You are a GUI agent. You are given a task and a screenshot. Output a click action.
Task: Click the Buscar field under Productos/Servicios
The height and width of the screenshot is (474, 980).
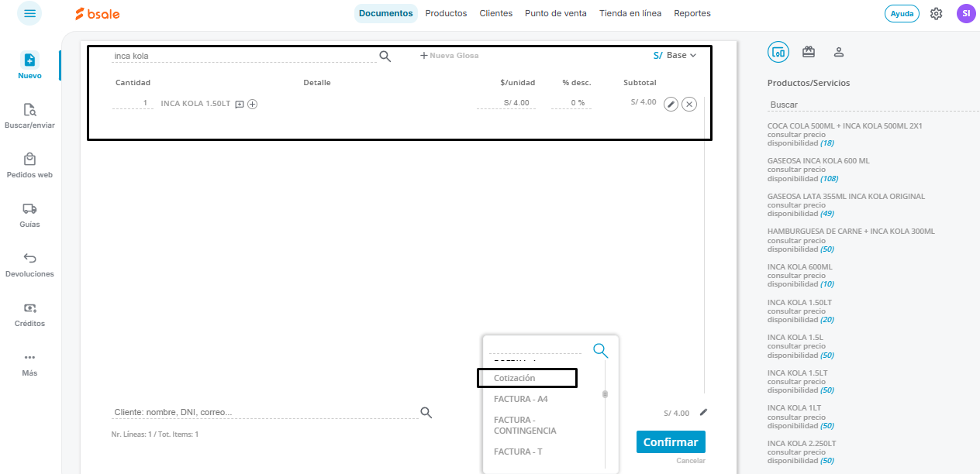(x=873, y=105)
